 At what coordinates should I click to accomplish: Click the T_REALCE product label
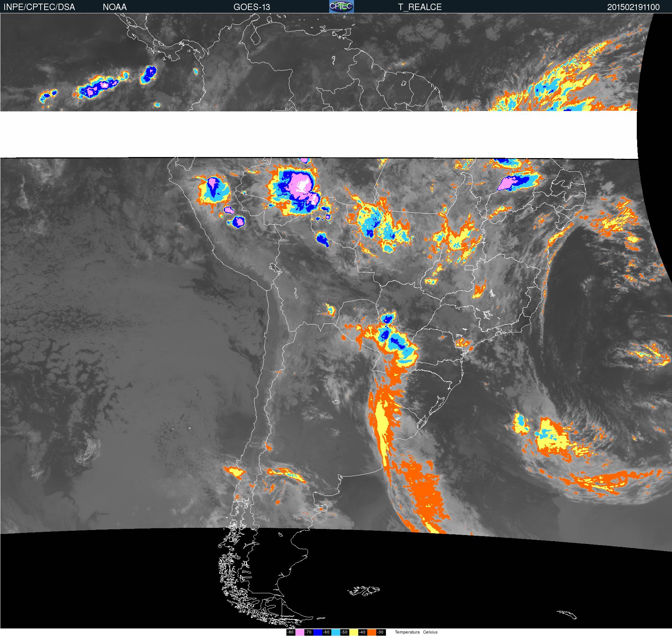click(420, 7)
